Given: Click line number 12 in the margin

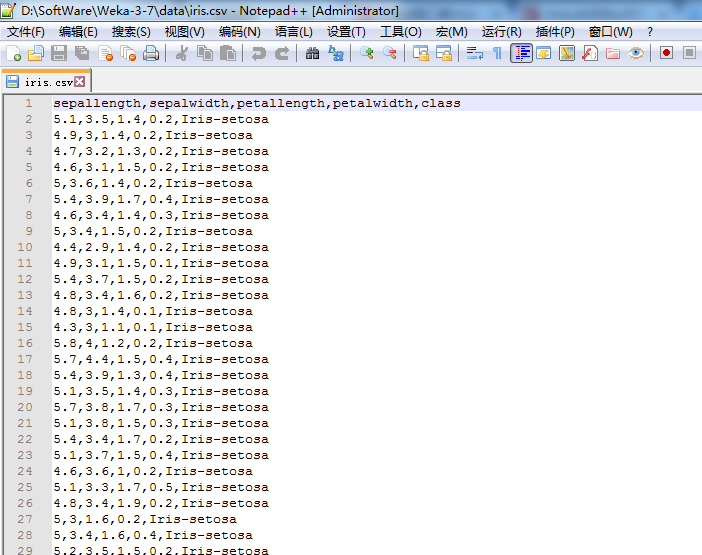Looking at the screenshot, I should [25, 279].
